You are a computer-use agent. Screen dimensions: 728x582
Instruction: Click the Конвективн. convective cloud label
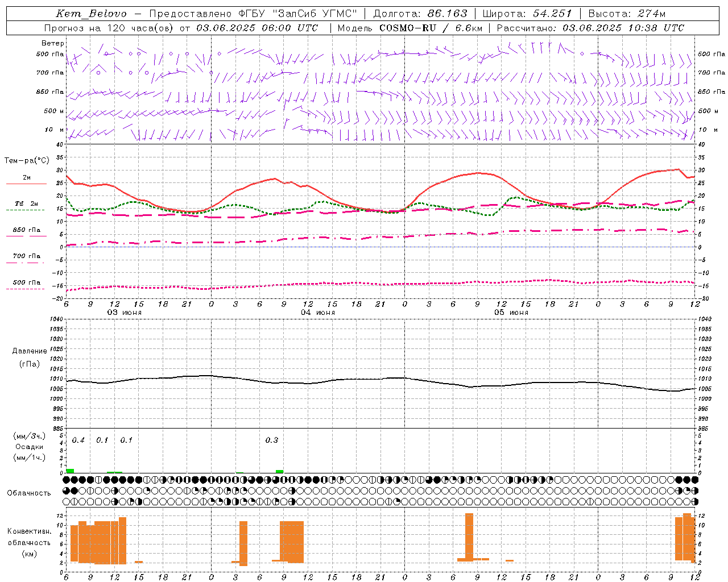point(29,531)
